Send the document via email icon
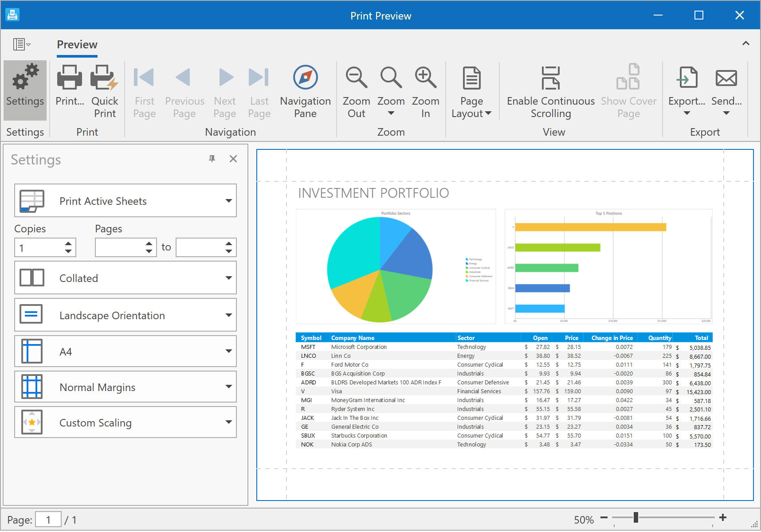 click(x=726, y=79)
